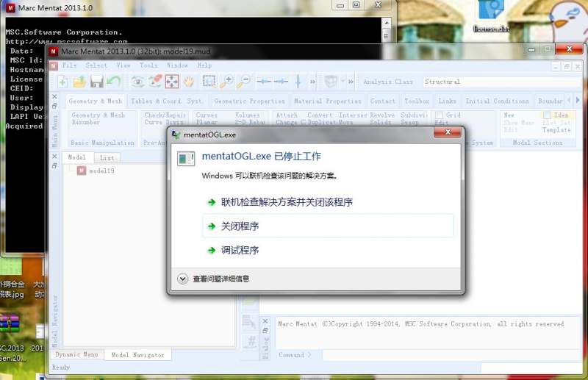Click Geometry & Mesh button in Basic Manipulation
Image resolution: width=588 pixels, height=380 pixels.
98,115
